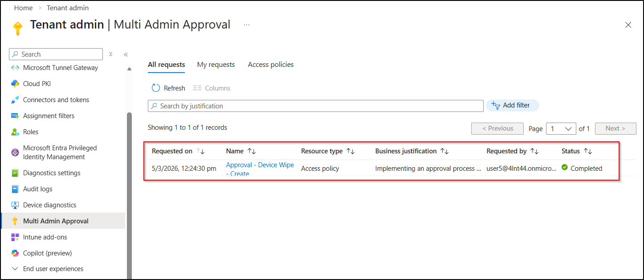The height and width of the screenshot is (280, 644).
Task: Open Assignment filters via its sidebar icon
Action: 15,115
